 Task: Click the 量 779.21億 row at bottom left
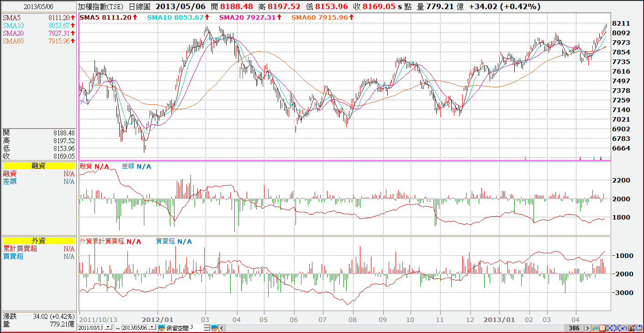pyautogui.click(x=38, y=324)
